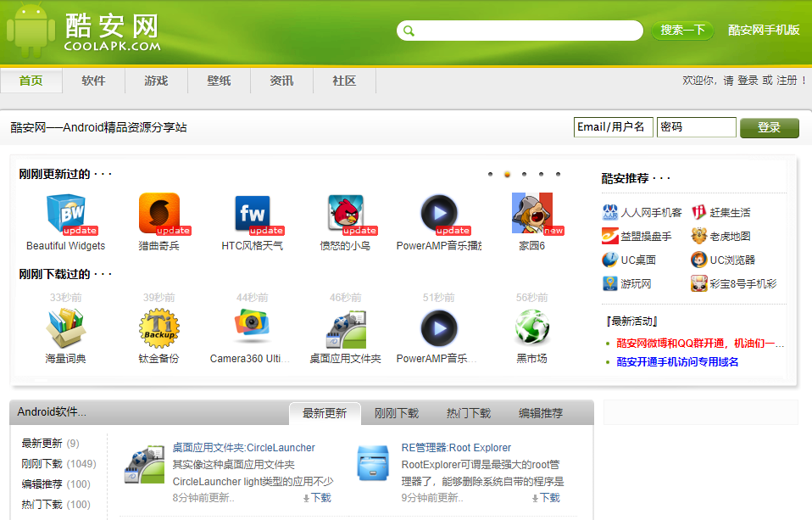Jump to the last carousel page dot
This screenshot has width=812, height=520.
point(558,174)
